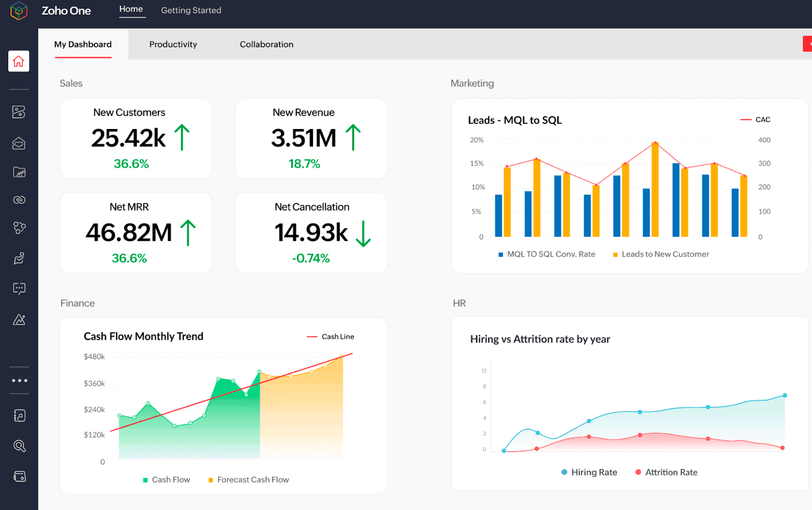Open the connected nodes app icon
This screenshot has width=812, height=510.
[18, 227]
